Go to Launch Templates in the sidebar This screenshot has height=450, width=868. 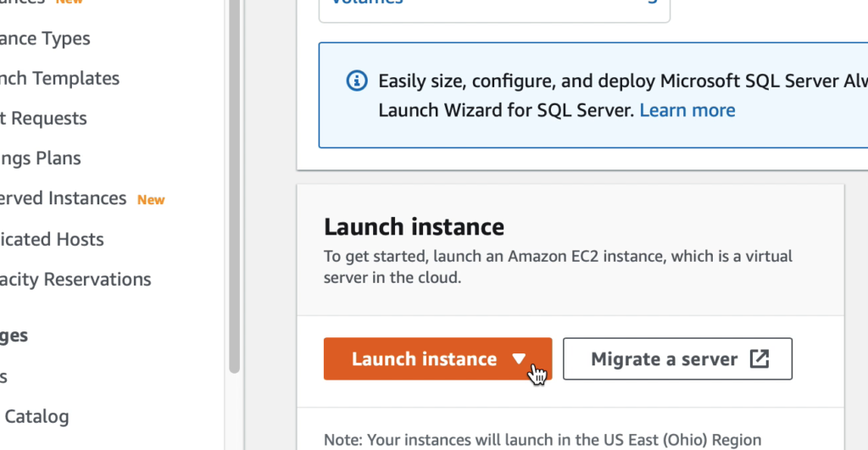[x=59, y=79]
